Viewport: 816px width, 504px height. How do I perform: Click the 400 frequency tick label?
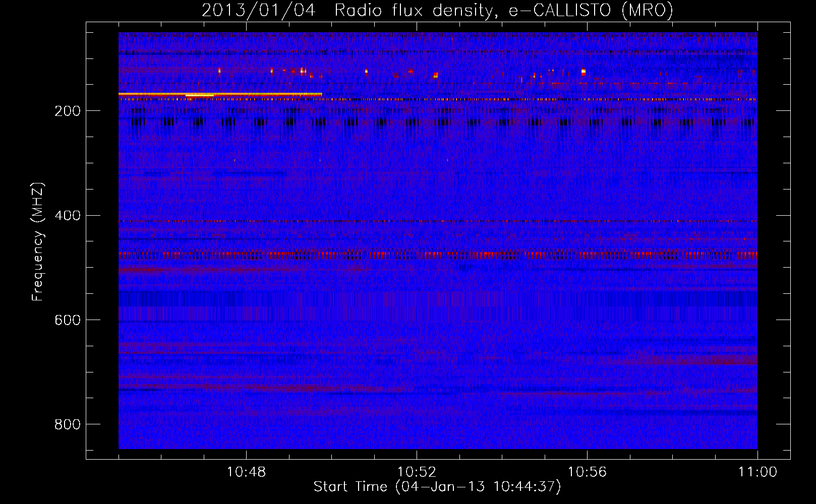point(68,216)
